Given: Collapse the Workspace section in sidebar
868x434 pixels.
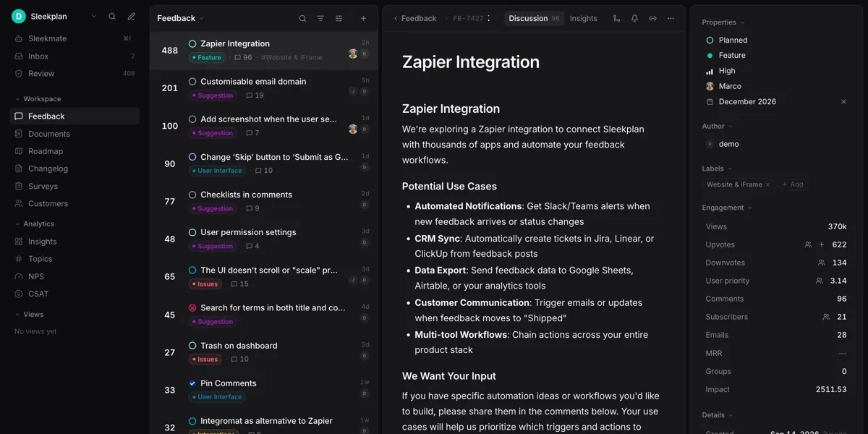Looking at the screenshot, I should tap(38, 99).
